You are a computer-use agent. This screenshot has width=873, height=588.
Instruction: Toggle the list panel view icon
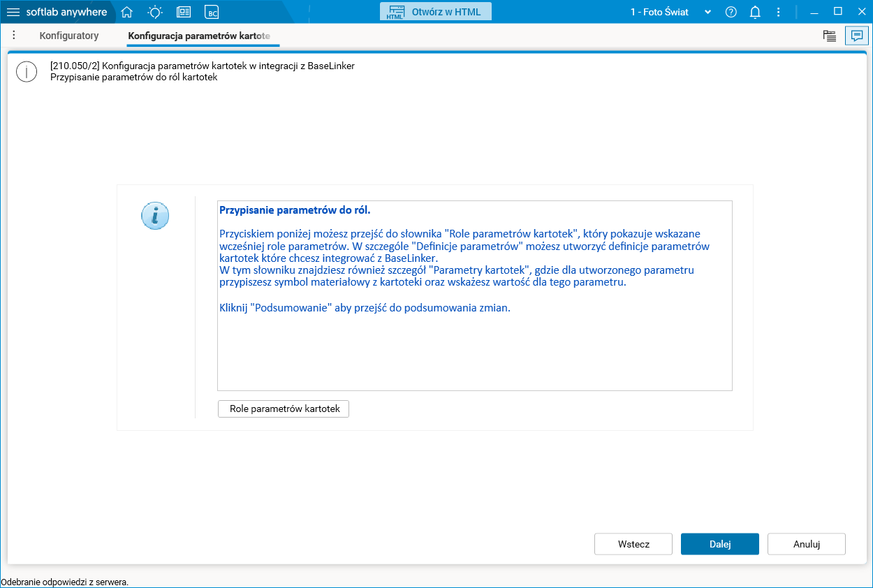click(x=830, y=36)
